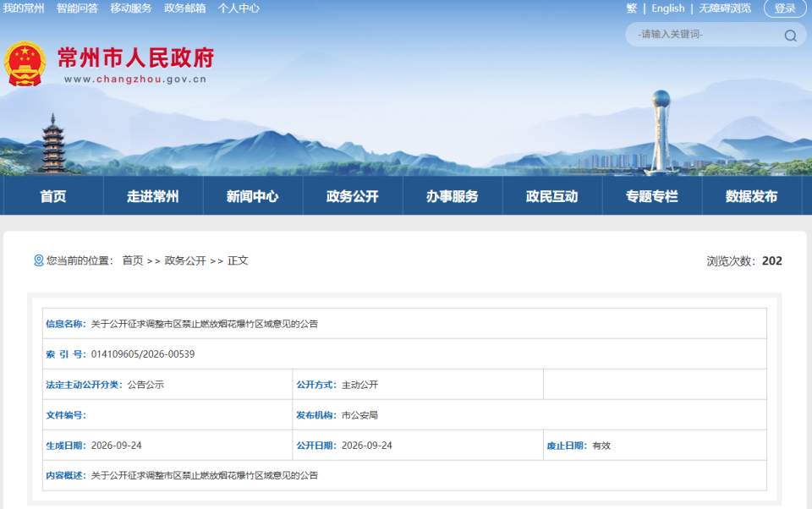Open the 专题专栏 navigation tab
The height and width of the screenshot is (509, 812).
click(x=652, y=195)
